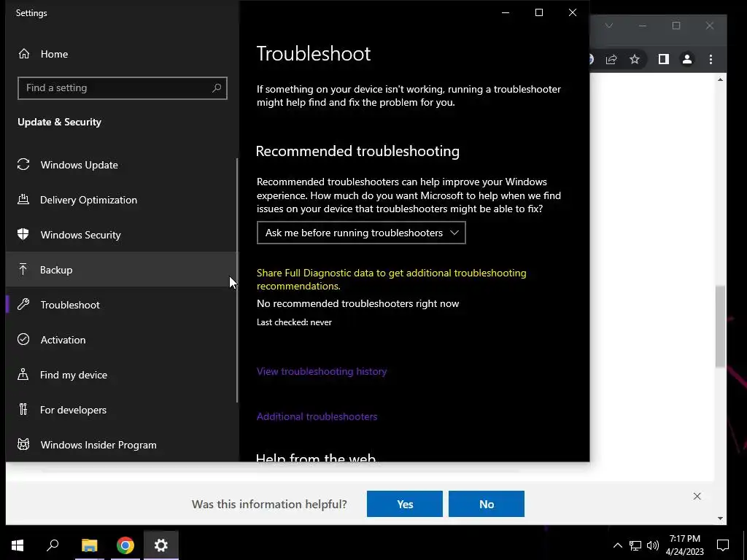Click Chrome scrollbar up arrow
The width and height of the screenshot is (747, 560).
coord(720,79)
